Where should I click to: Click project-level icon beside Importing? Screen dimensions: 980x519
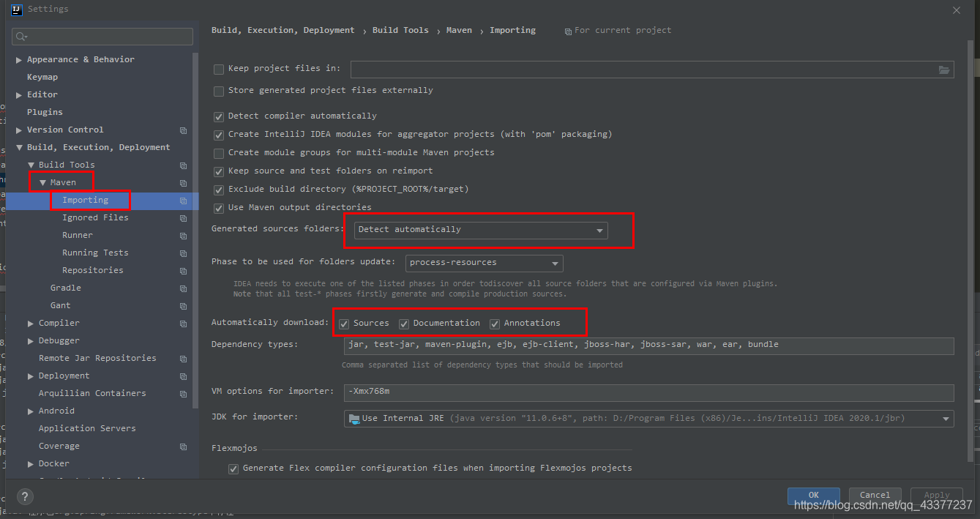click(x=183, y=201)
